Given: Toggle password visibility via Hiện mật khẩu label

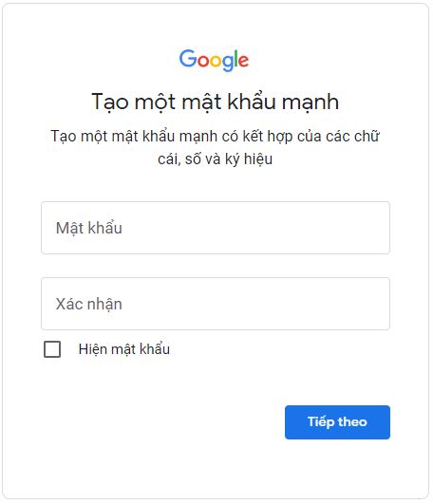Looking at the screenshot, I should point(124,349).
